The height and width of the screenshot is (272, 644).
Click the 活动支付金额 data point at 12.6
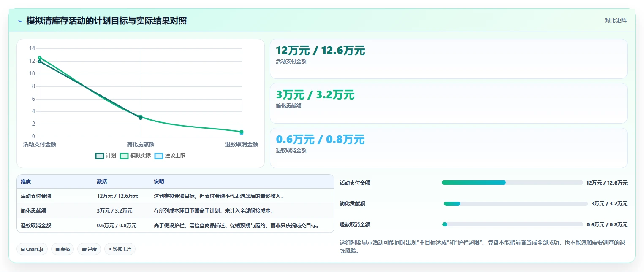click(x=40, y=58)
